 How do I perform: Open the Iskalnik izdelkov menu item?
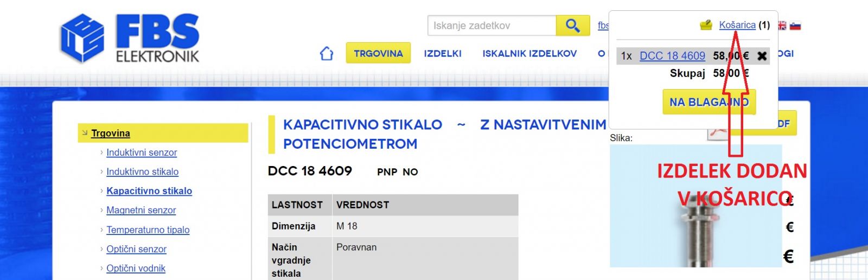point(529,53)
